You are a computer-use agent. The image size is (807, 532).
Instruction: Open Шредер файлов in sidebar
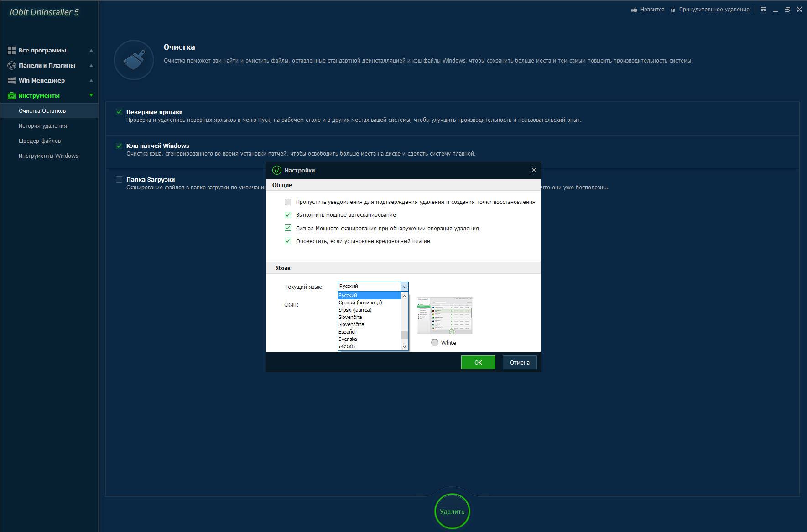coord(40,141)
